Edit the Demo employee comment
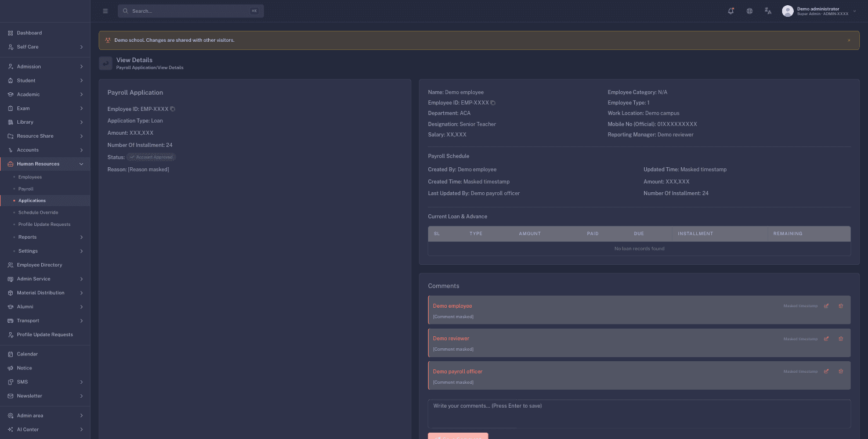868x439 pixels. pos(826,306)
